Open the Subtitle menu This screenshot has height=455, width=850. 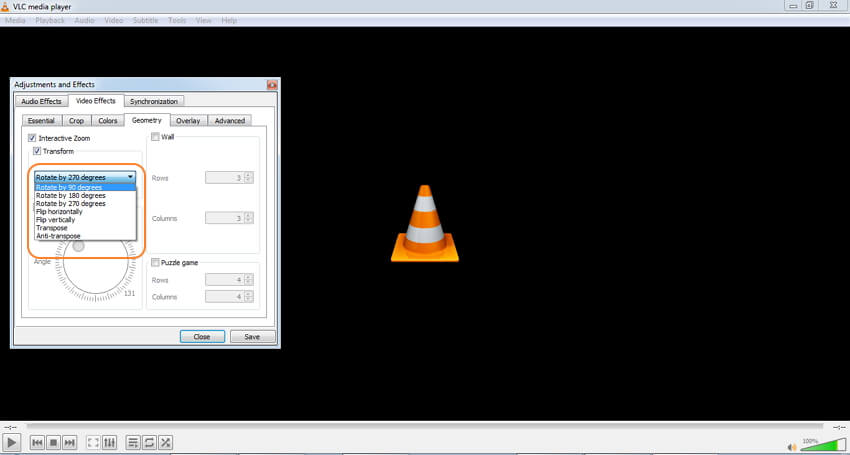(x=145, y=21)
